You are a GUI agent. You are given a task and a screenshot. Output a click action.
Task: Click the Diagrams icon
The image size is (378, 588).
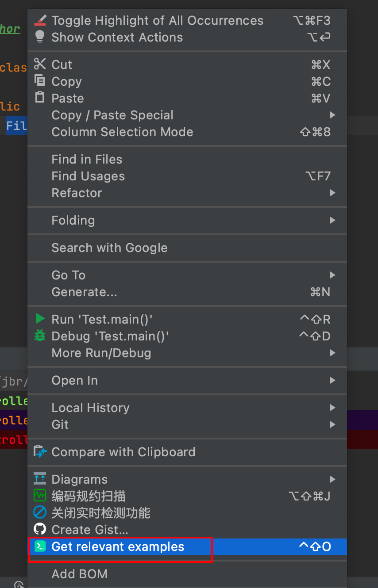(x=40, y=479)
